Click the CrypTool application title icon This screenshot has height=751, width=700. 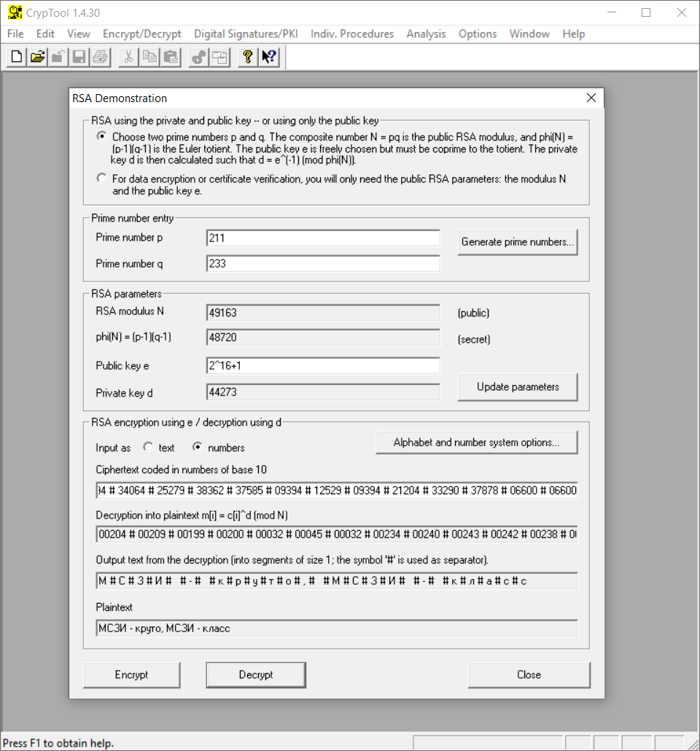pyautogui.click(x=15, y=12)
